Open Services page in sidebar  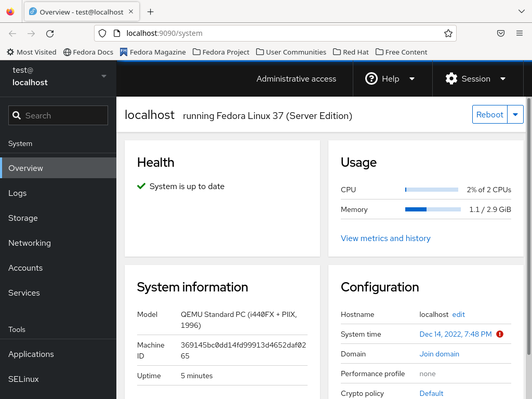(x=58, y=293)
